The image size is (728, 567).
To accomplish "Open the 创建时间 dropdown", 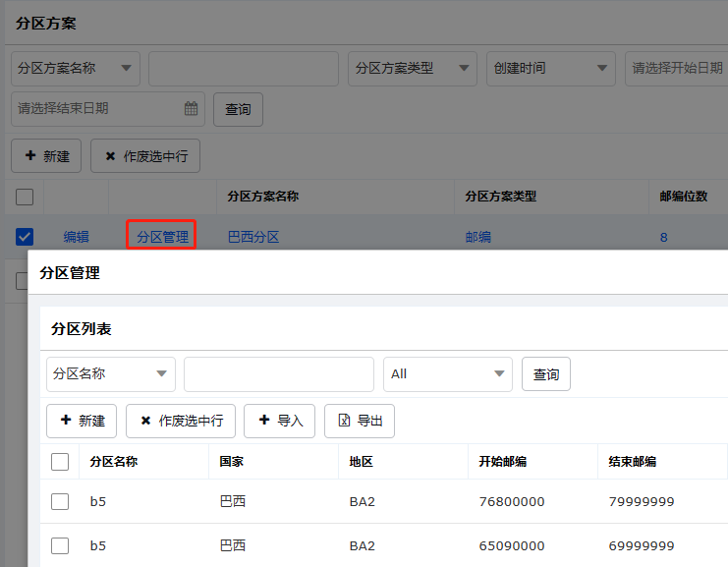I will (x=550, y=68).
